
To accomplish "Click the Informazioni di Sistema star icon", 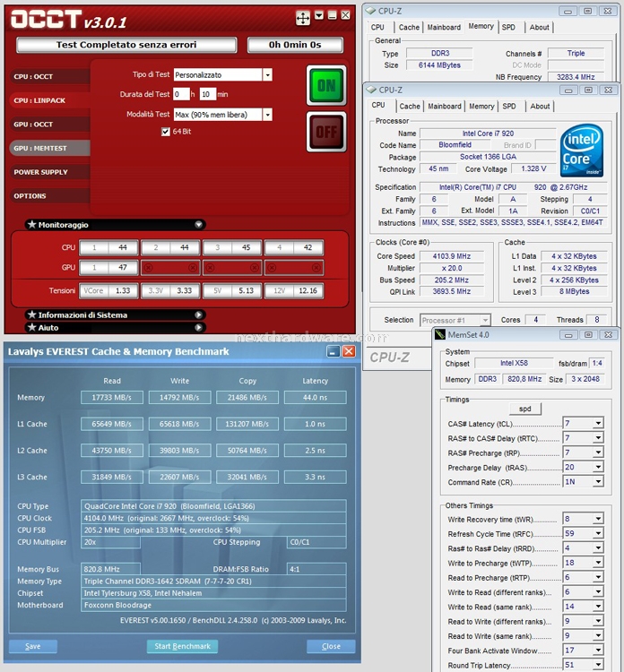I will pyautogui.click(x=31, y=315).
